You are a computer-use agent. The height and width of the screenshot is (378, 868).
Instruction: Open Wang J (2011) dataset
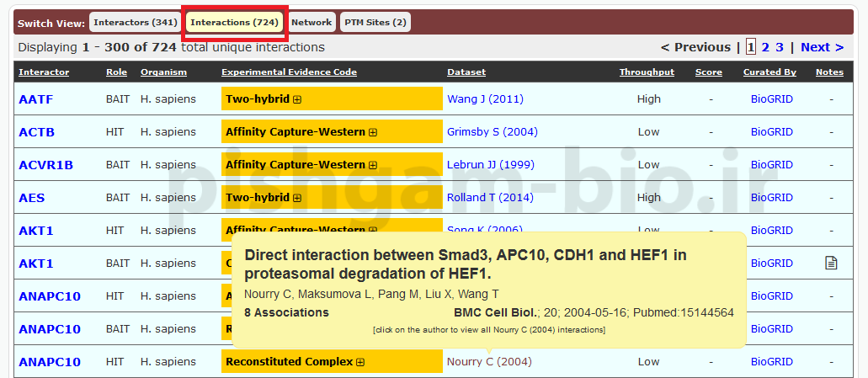tap(485, 99)
